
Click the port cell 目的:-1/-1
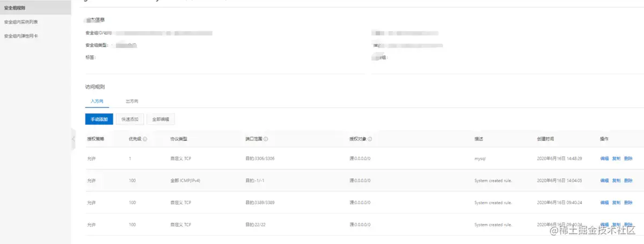[255, 181]
